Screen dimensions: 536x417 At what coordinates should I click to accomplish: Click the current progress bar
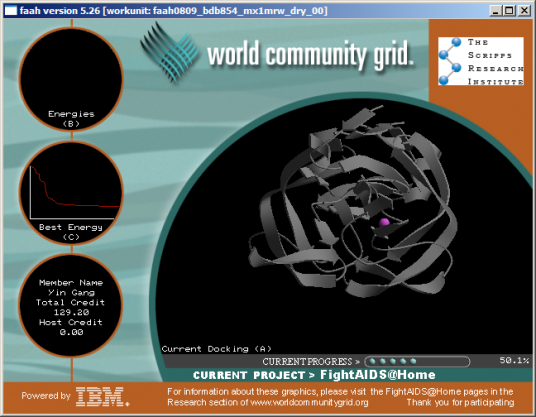pos(417,361)
